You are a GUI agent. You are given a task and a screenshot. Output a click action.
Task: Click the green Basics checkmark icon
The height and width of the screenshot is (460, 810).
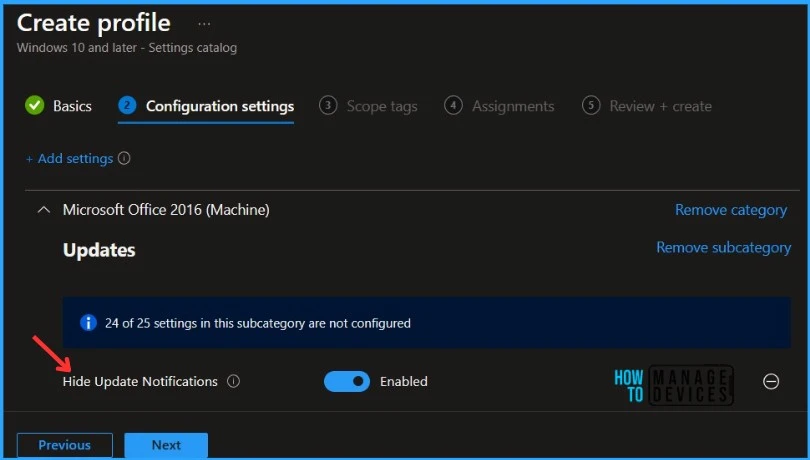pyautogui.click(x=35, y=106)
